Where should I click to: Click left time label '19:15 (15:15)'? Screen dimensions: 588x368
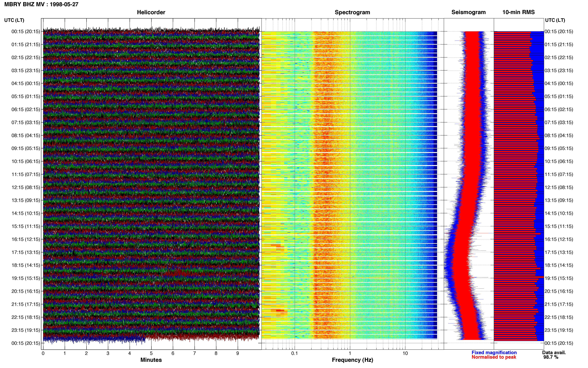(x=26, y=278)
